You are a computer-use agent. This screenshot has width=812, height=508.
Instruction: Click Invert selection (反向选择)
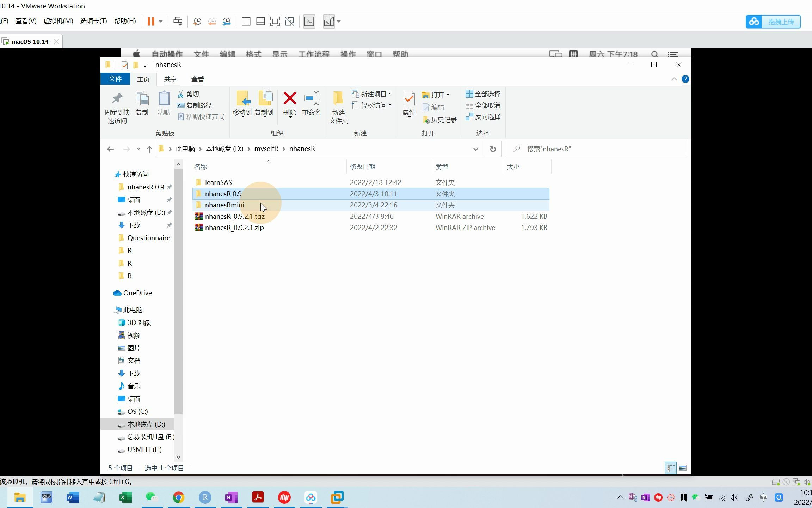click(483, 117)
